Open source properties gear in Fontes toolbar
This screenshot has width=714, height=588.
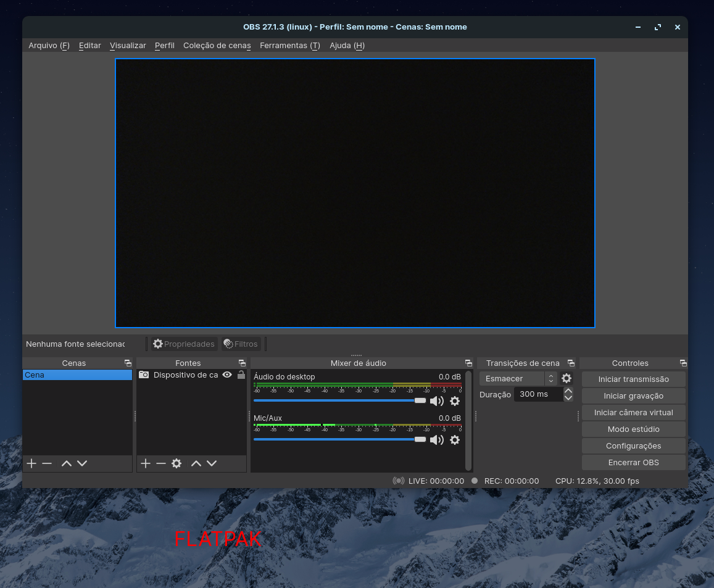tap(176, 463)
